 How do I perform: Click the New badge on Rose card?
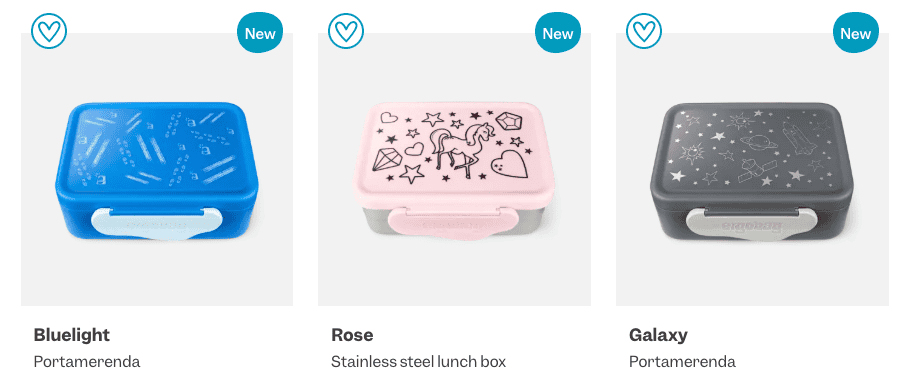[x=558, y=32]
